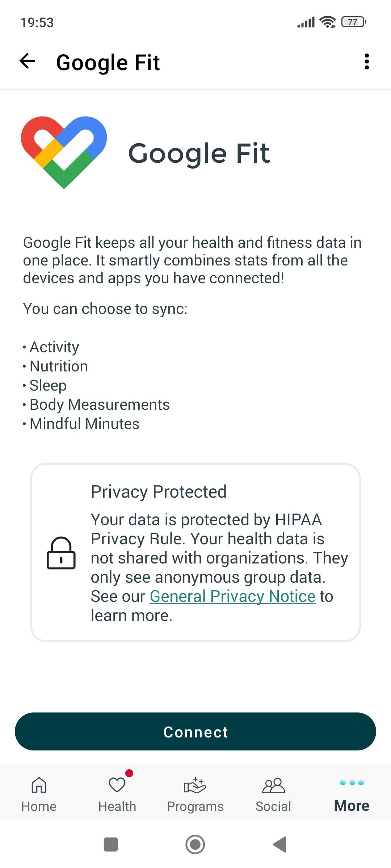The height and width of the screenshot is (868, 391).
Task: Open Programs from the bottom bar
Action: click(195, 785)
